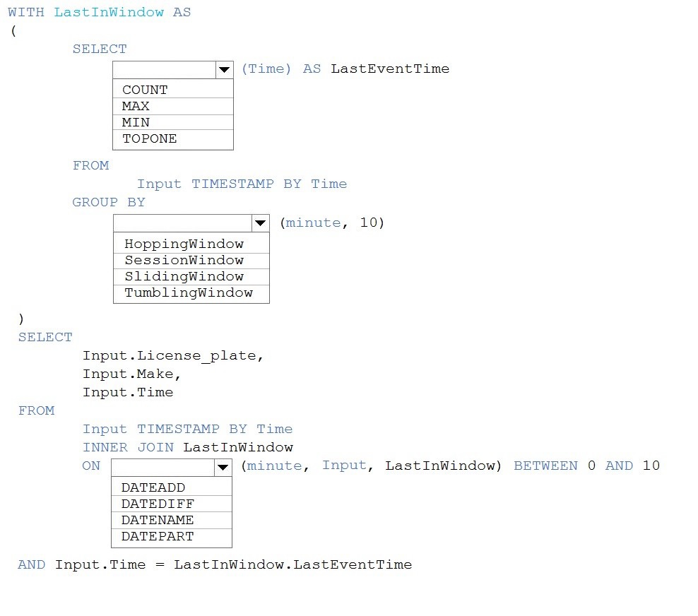The image size is (698, 616).
Task: Open the date function dropdown arrow
Action: (x=223, y=467)
